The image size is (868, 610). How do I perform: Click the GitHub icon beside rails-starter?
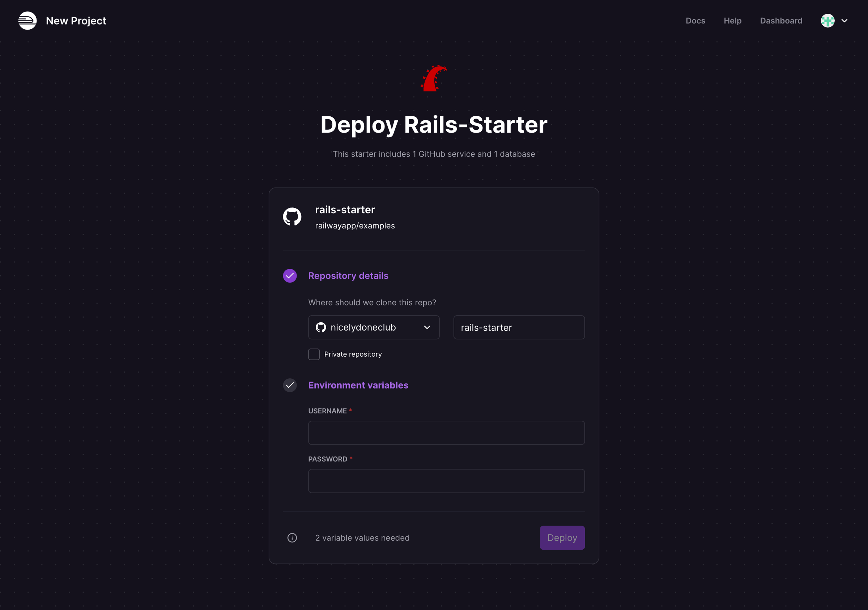click(x=292, y=216)
